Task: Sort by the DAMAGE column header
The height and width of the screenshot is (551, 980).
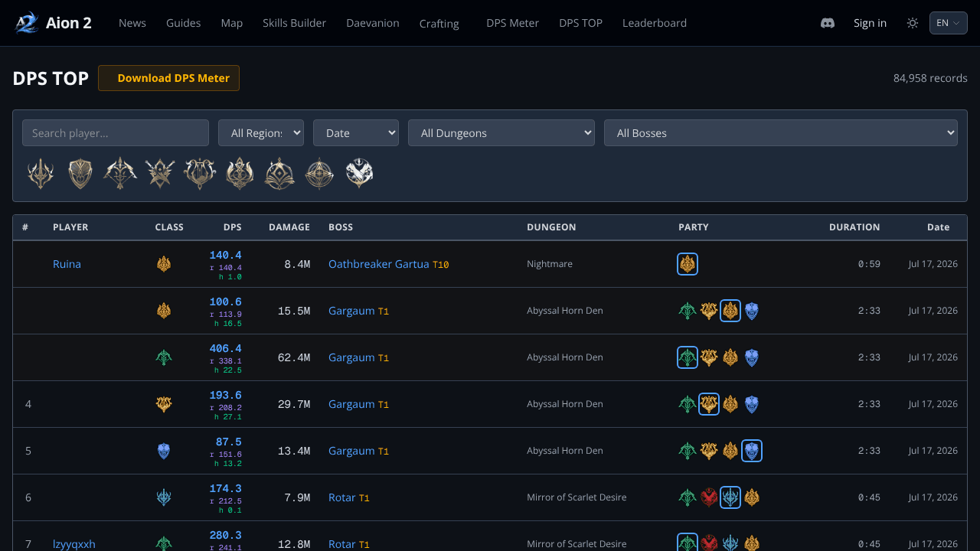Action: click(289, 227)
